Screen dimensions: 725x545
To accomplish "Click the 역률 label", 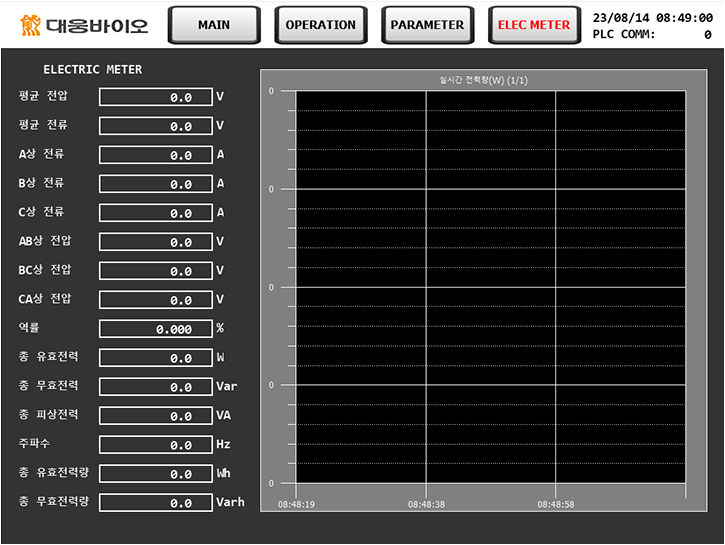I will pos(29,328).
